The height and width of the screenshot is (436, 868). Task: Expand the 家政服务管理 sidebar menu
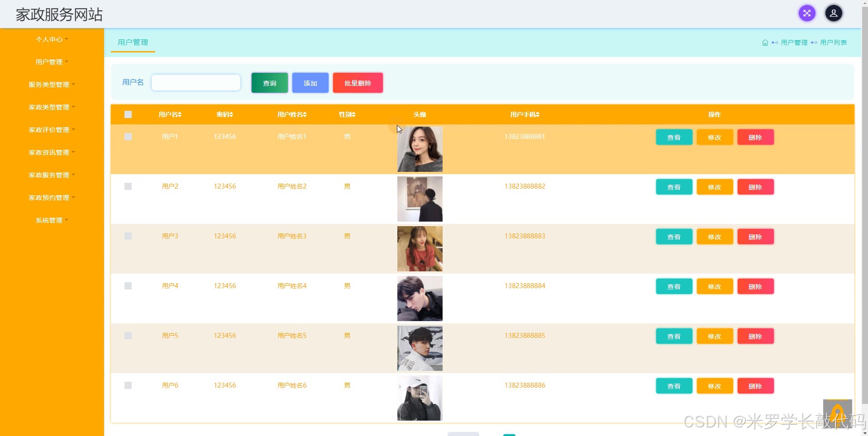click(x=52, y=175)
